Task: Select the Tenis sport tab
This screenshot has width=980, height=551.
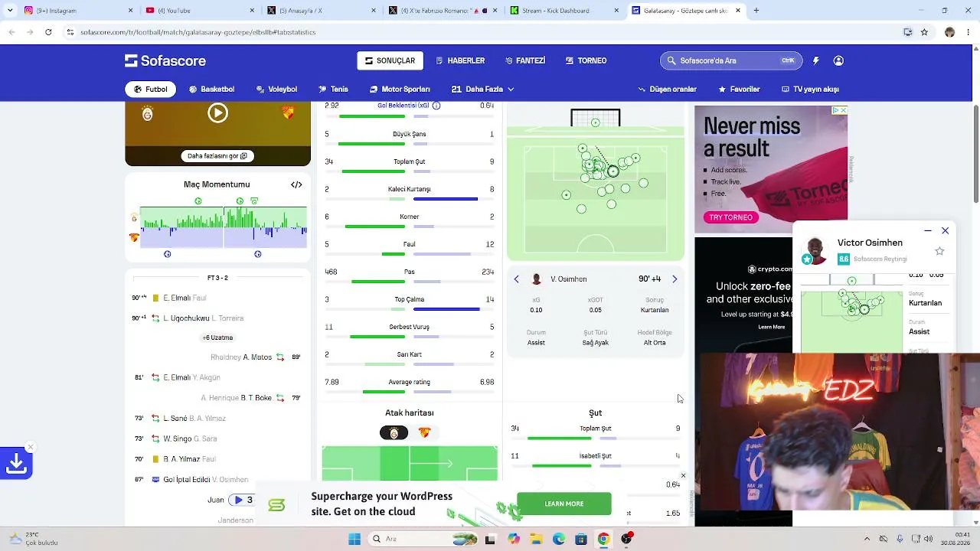Action: pos(333,90)
